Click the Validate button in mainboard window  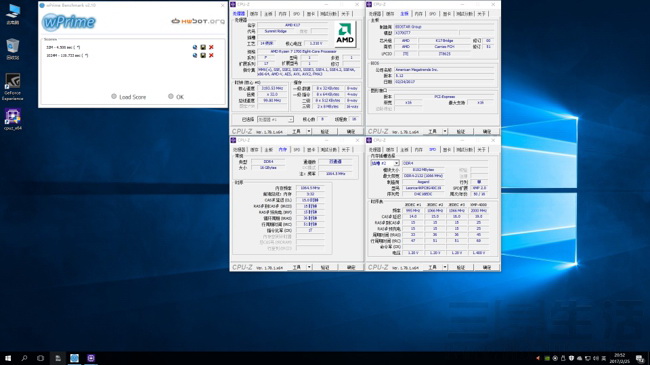click(x=461, y=131)
